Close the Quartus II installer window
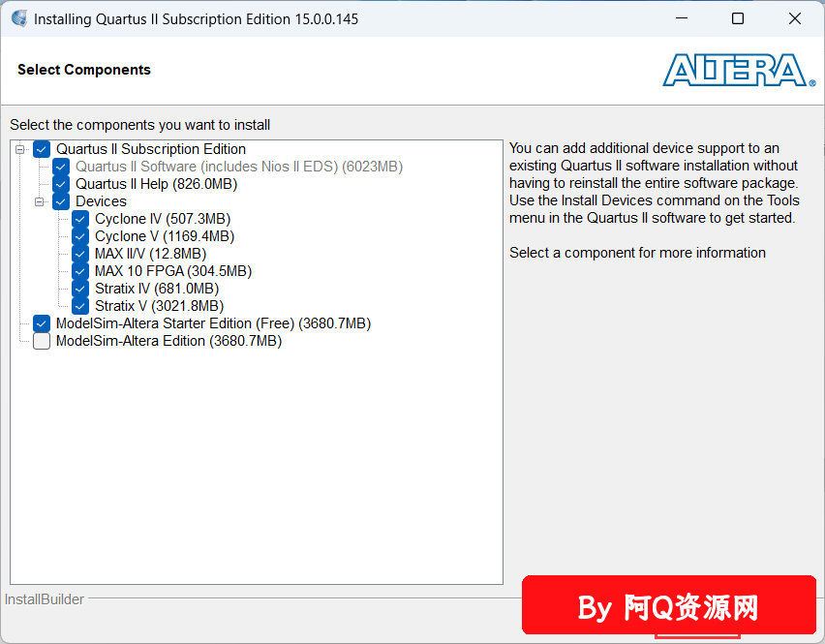This screenshot has width=825, height=644. coord(794,18)
